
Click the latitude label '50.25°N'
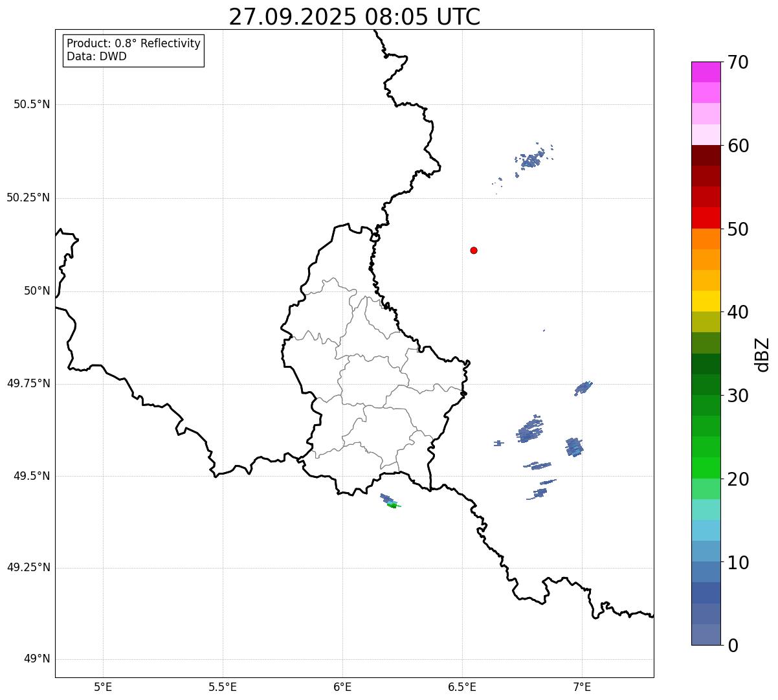(28, 198)
